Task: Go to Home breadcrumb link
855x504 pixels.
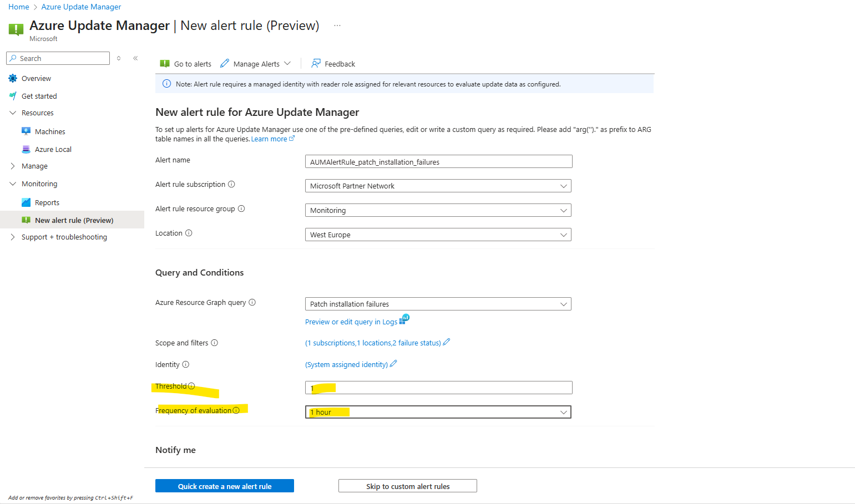Action: pos(19,7)
